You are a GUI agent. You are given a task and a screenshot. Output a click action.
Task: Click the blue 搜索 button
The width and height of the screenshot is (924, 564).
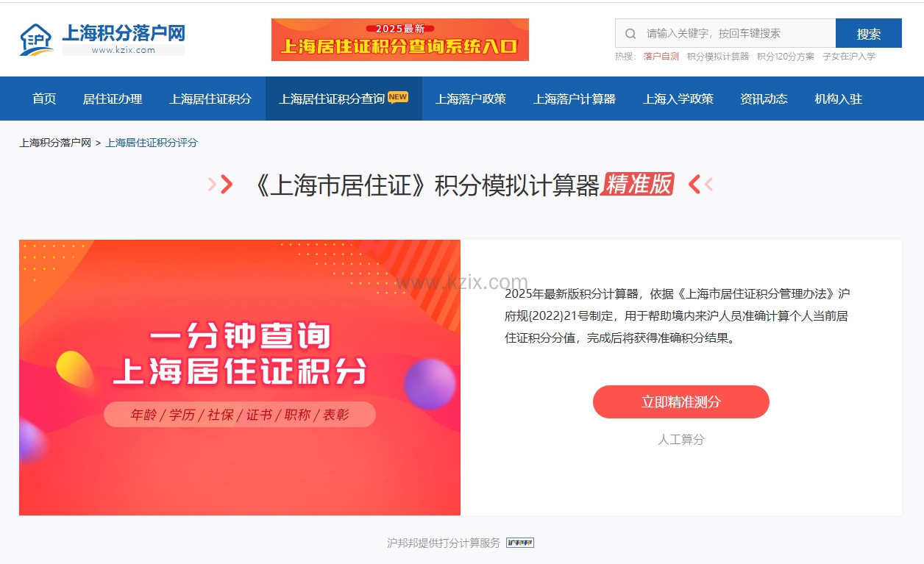[869, 33]
